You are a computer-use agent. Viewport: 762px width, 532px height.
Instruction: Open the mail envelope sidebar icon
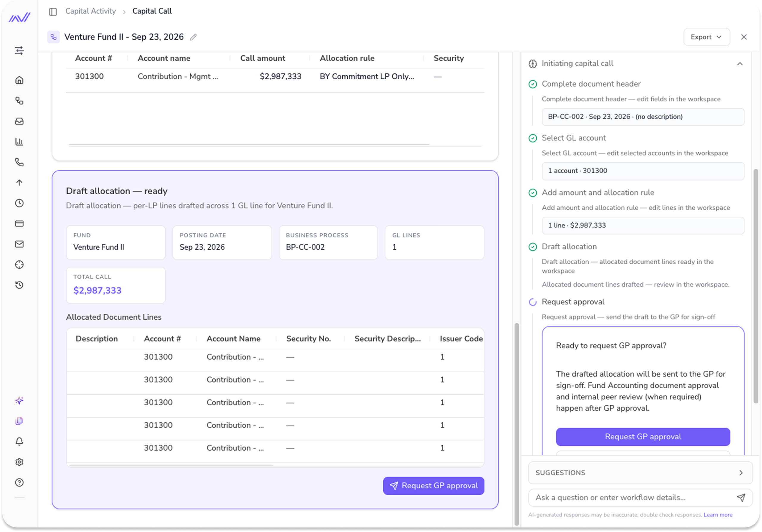pyautogui.click(x=19, y=244)
